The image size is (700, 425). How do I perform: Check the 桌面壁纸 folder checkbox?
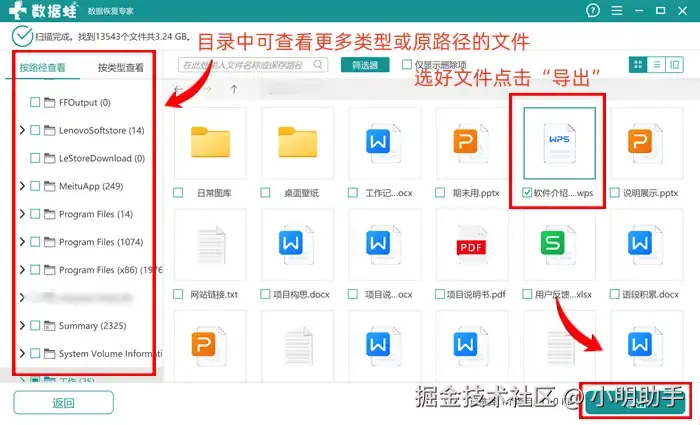265,193
